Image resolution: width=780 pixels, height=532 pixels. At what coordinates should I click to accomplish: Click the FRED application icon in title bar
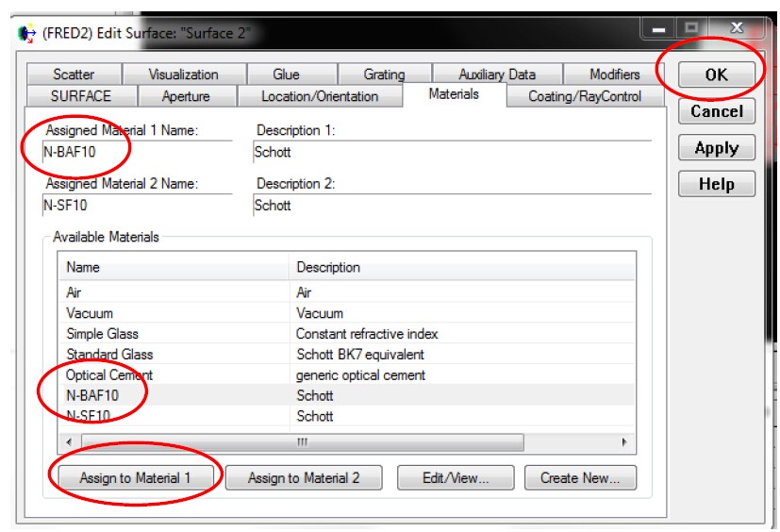[26, 33]
